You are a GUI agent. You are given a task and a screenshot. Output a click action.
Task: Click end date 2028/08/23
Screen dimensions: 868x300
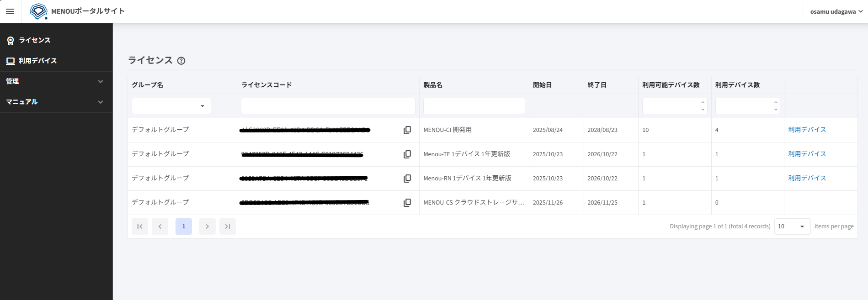pyautogui.click(x=602, y=130)
